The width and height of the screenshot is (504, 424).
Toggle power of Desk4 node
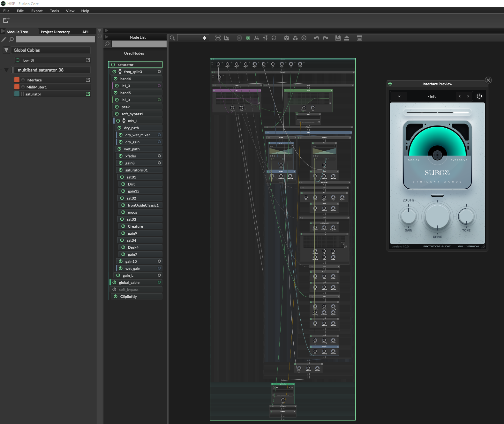click(123, 247)
